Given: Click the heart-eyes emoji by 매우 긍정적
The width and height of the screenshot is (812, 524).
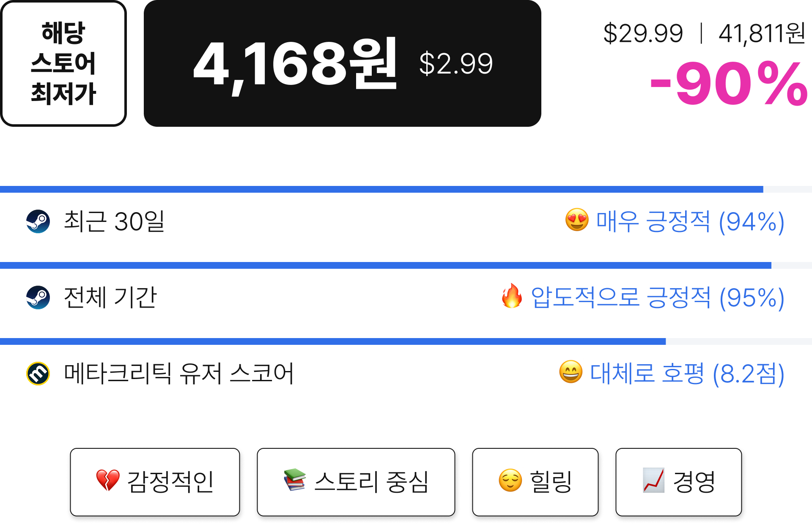Looking at the screenshot, I should pos(577,220).
